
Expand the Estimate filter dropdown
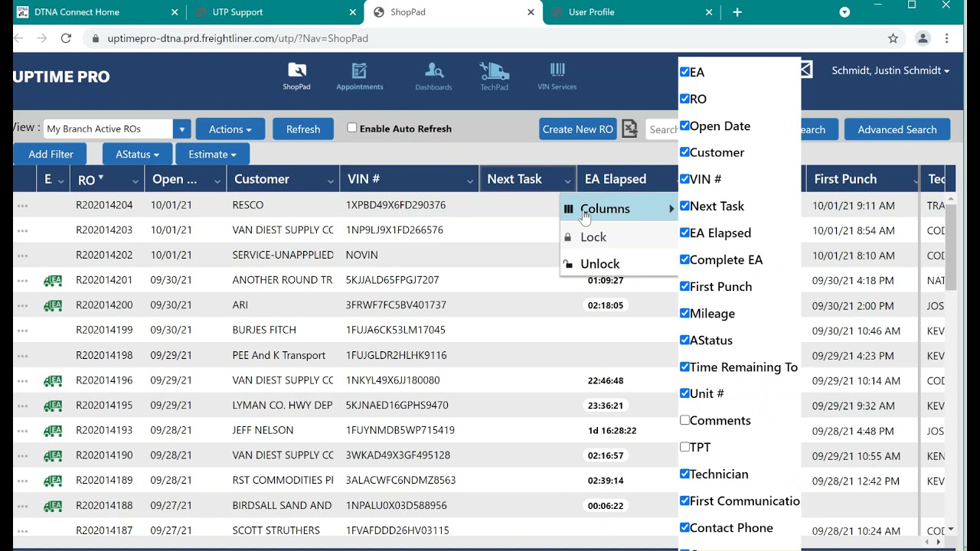[x=212, y=154]
